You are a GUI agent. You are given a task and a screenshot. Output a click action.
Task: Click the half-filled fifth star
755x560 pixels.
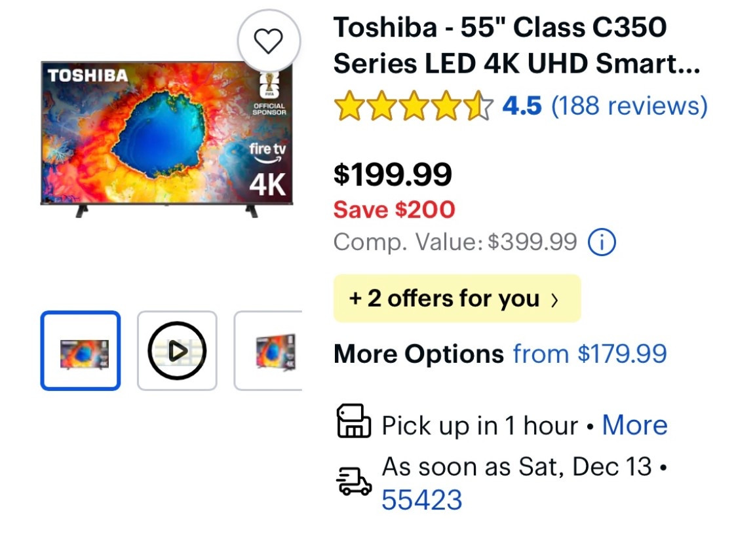pyautogui.click(x=476, y=105)
